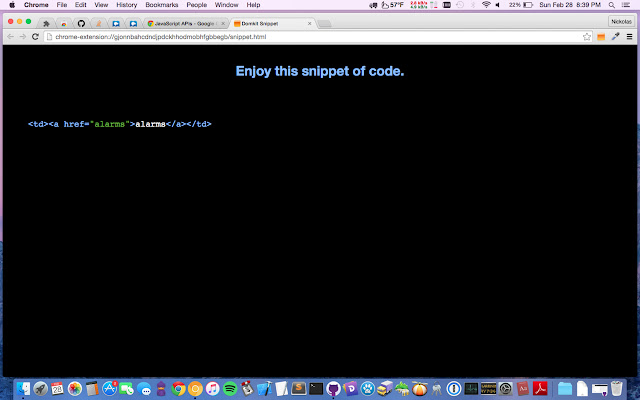Open Messages from the Dock
Image resolution: width=640 pixels, height=400 pixels.
click(144, 388)
